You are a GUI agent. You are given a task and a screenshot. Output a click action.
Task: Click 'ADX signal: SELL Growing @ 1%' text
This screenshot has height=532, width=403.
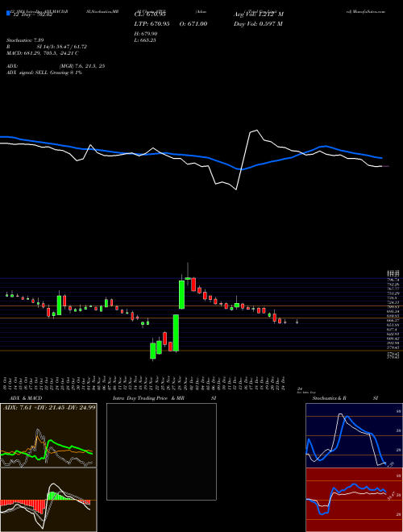coord(44,73)
